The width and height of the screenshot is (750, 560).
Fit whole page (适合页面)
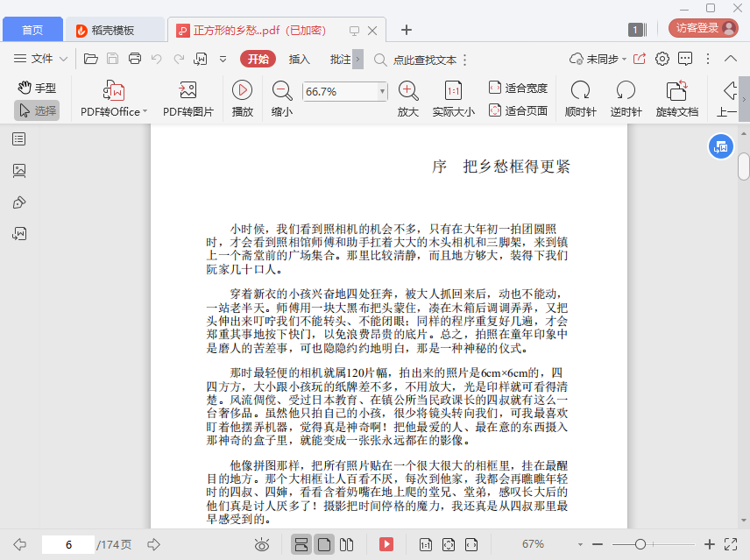click(x=518, y=111)
